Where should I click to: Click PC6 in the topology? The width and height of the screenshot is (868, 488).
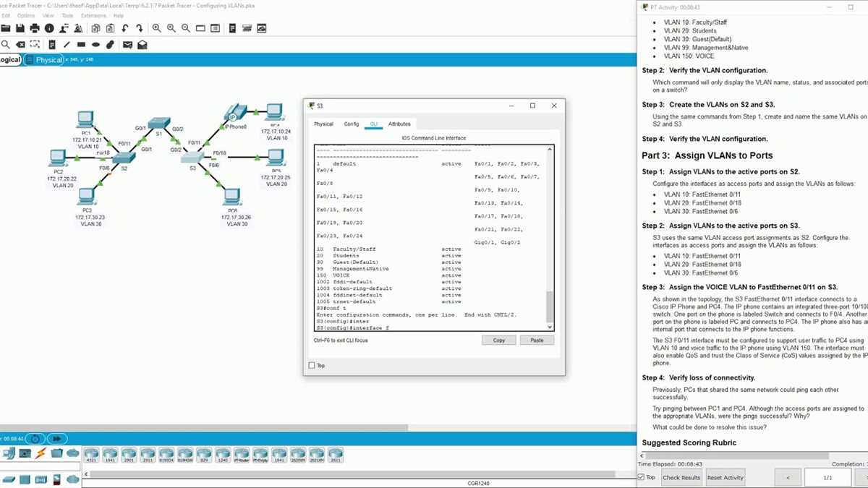pyautogui.click(x=232, y=196)
